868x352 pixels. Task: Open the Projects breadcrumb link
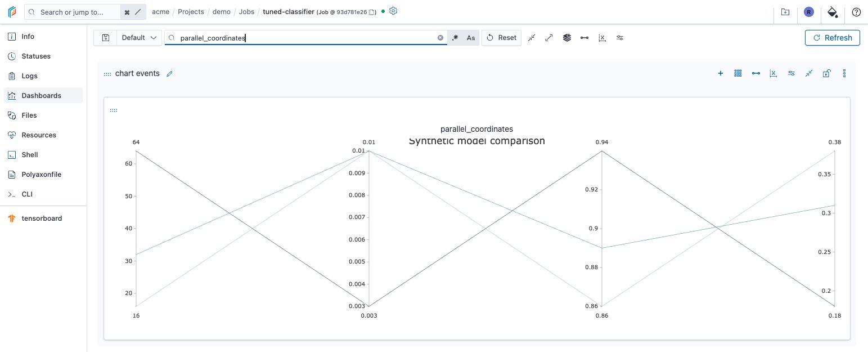pyautogui.click(x=191, y=12)
